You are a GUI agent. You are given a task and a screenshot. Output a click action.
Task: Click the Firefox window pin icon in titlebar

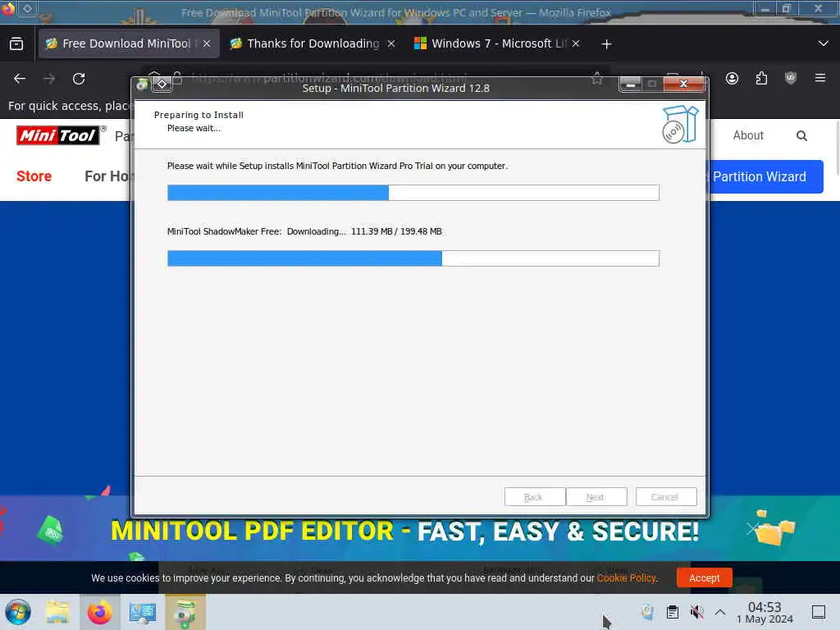(x=27, y=8)
